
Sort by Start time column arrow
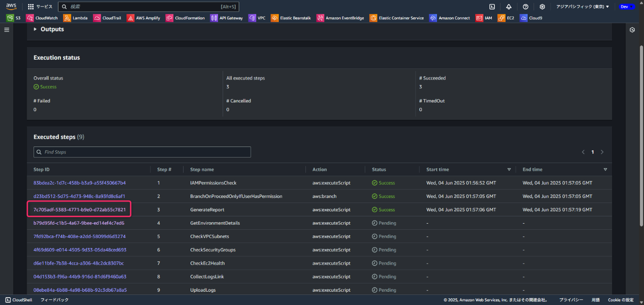(509, 169)
